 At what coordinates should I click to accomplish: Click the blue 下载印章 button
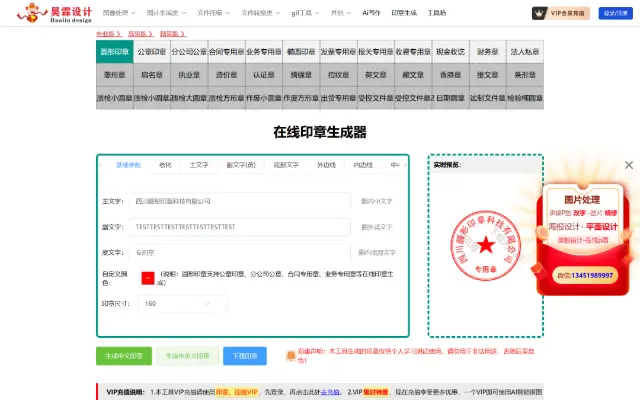pyautogui.click(x=245, y=356)
